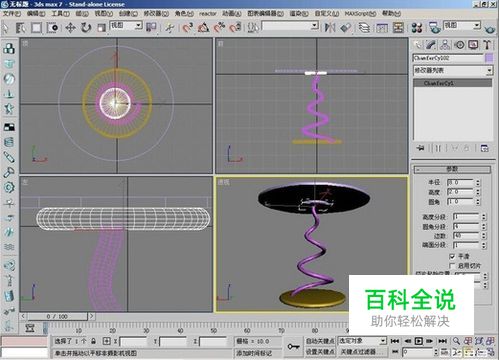Click the Quick Render teapot icon
499x360 pixels.
pyautogui.click(x=490, y=29)
